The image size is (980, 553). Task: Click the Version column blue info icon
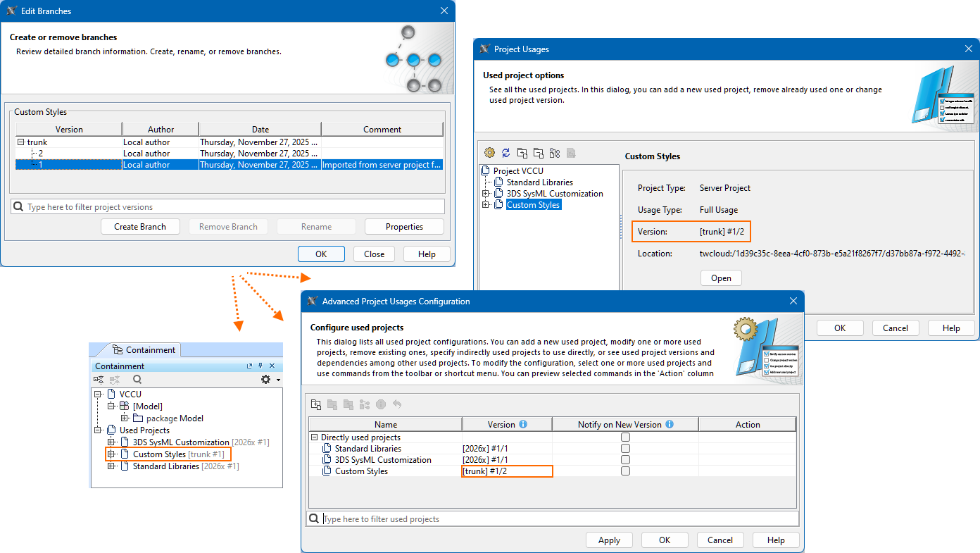522,425
